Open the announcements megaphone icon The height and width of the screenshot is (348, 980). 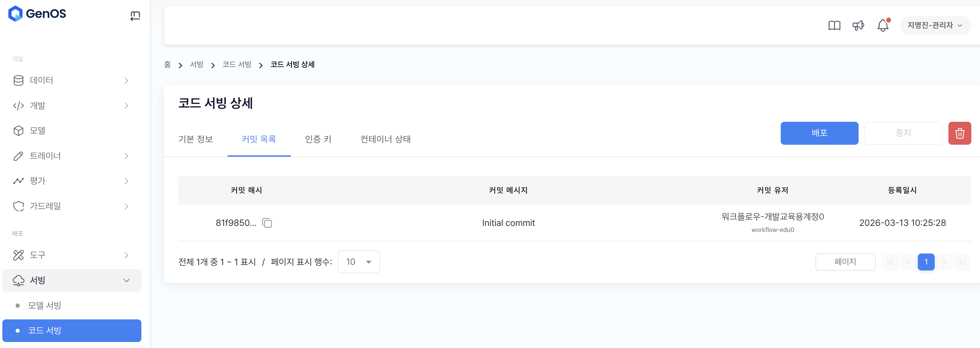click(858, 26)
